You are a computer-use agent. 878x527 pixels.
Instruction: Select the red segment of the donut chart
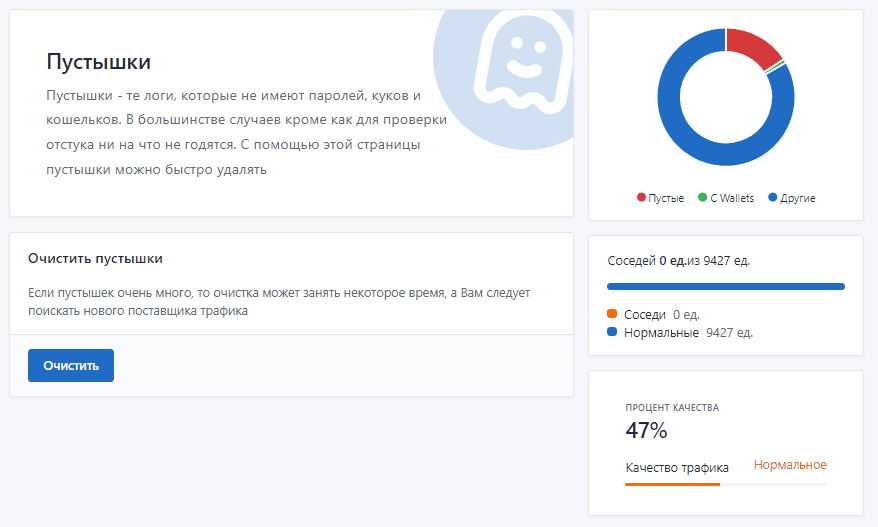pyautogui.click(x=757, y=47)
